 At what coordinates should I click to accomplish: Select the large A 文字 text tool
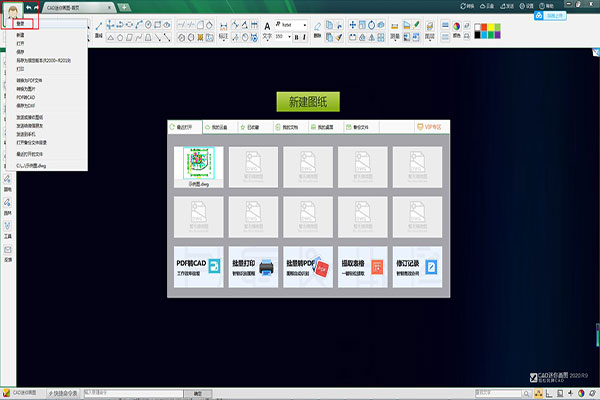point(267,31)
